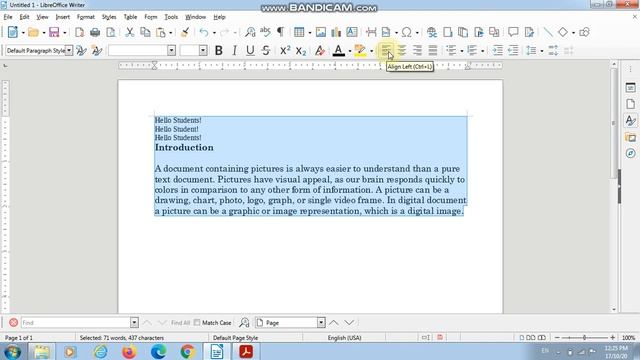Insert special character omega icon
This screenshot has height=360, width=640.
[407, 32]
